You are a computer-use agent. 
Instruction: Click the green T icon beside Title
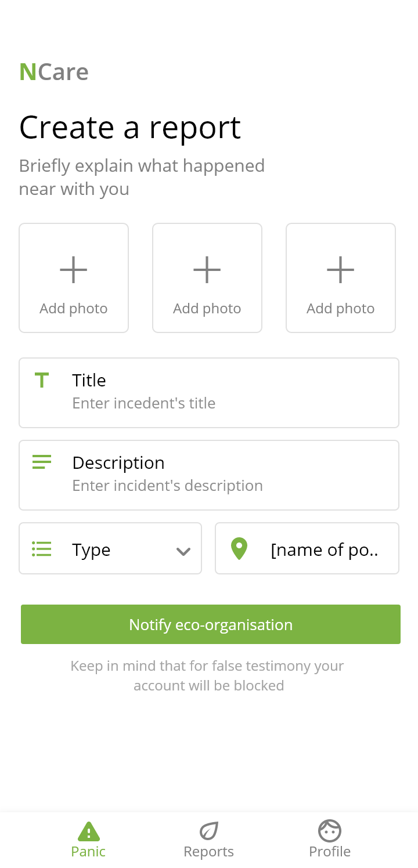[x=41, y=381]
